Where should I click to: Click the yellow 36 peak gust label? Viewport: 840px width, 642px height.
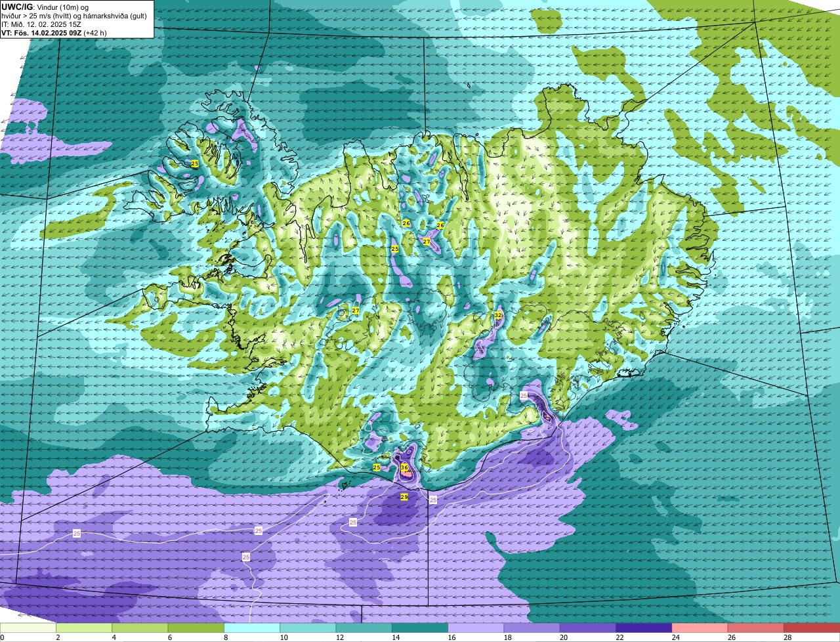(404, 468)
